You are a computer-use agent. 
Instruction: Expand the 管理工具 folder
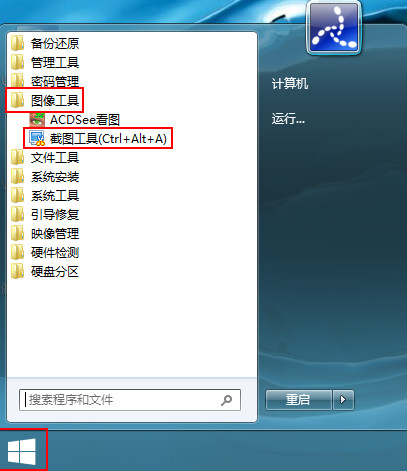point(45,62)
